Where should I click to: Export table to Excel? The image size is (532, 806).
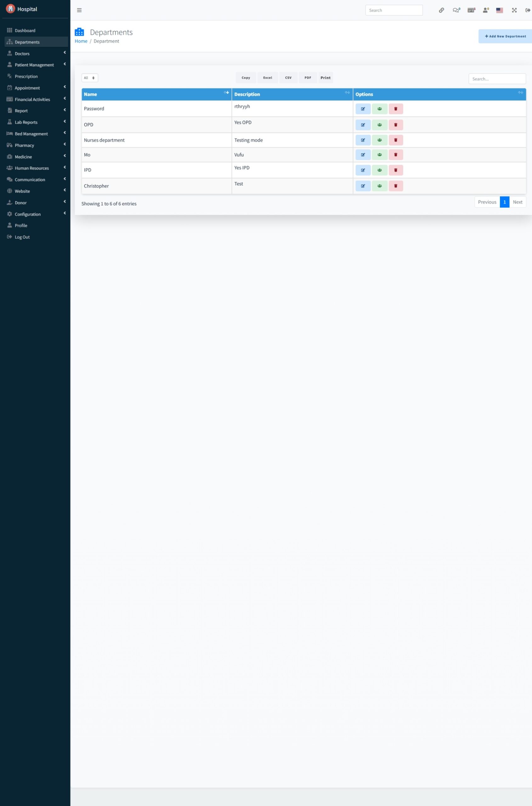click(268, 78)
